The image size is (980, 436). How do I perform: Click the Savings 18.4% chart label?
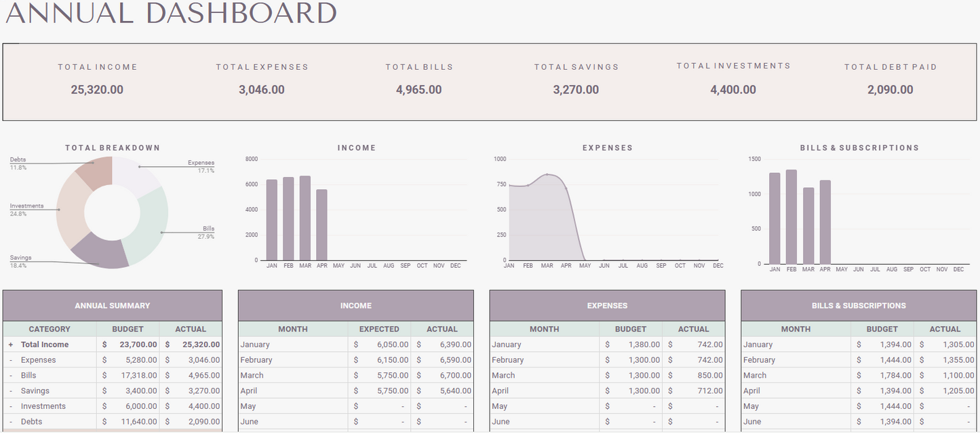click(20, 261)
